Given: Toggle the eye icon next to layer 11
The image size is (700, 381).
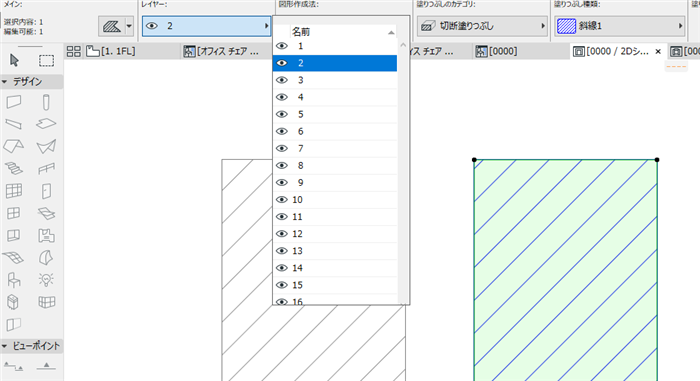Looking at the screenshot, I should pyautogui.click(x=282, y=217).
